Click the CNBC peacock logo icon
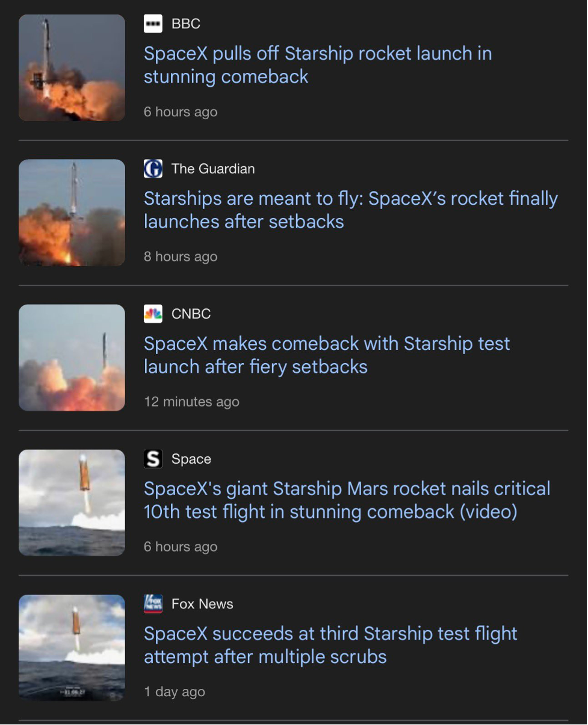Viewport: 588px width, 725px height. (153, 314)
